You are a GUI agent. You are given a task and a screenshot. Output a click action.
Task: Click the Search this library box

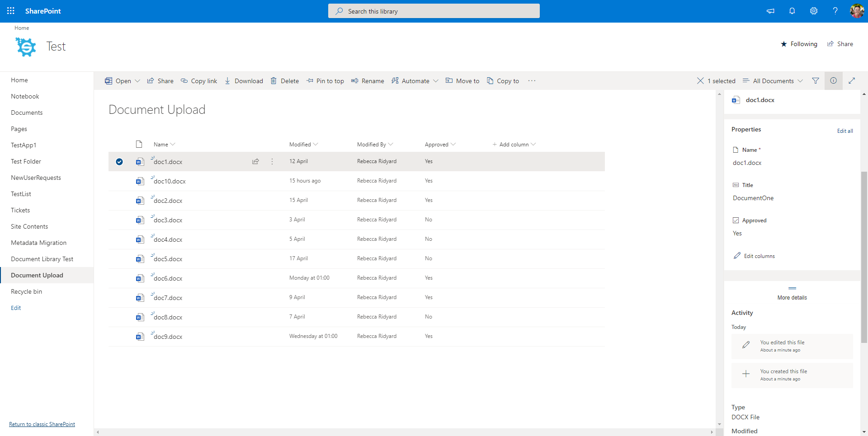pyautogui.click(x=434, y=11)
